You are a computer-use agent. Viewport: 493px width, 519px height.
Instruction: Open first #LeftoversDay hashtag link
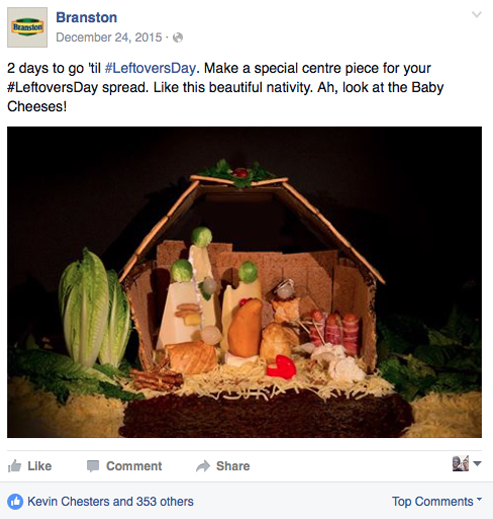150,68
